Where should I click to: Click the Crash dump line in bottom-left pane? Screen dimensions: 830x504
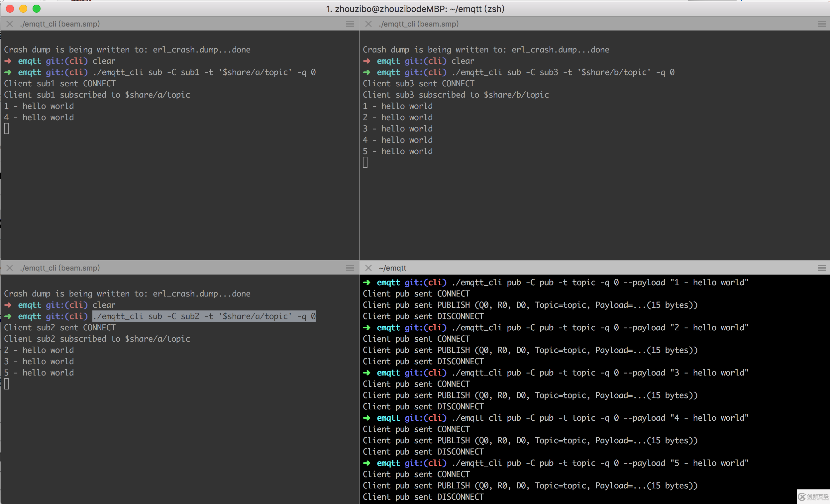tap(127, 294)
